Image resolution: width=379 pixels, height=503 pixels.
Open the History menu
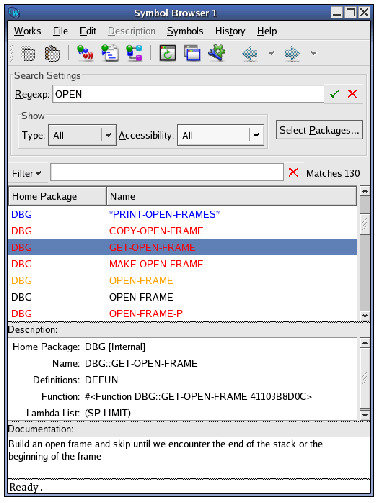[x=230, y=31]
